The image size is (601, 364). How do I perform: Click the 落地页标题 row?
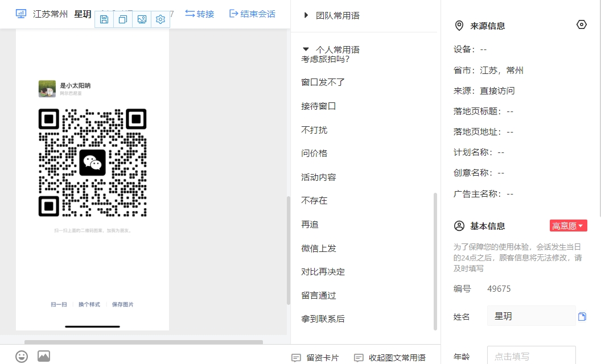coord(483,111)
